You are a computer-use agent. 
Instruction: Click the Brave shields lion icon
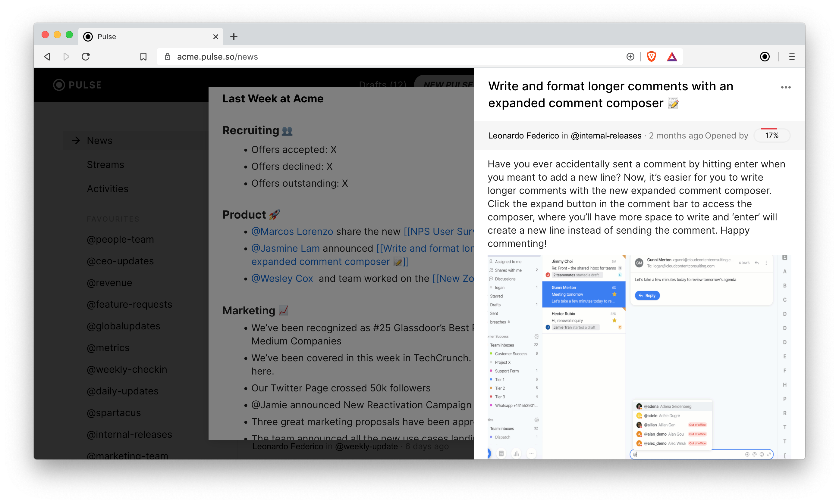pyautogui.click(x=651, y=57)
